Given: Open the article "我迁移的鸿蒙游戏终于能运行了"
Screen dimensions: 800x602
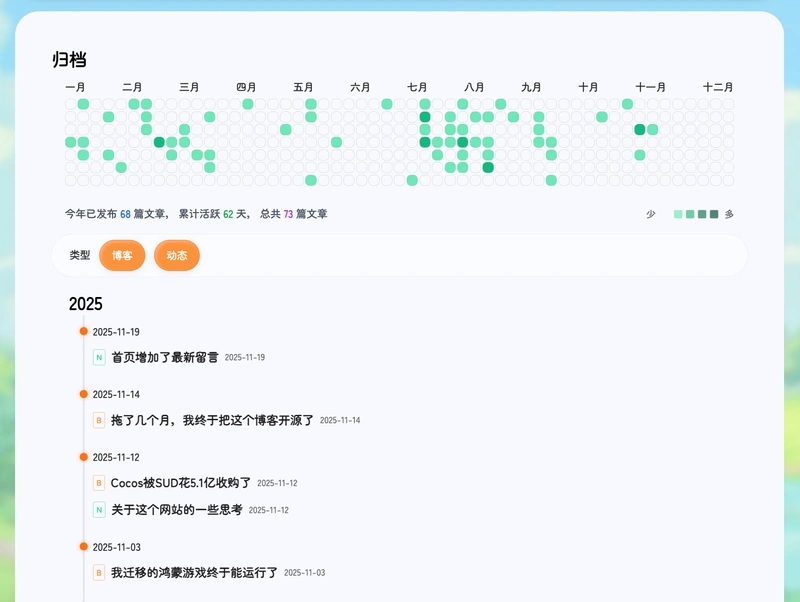Looking at the screenshot, I should tap(193, 573).
